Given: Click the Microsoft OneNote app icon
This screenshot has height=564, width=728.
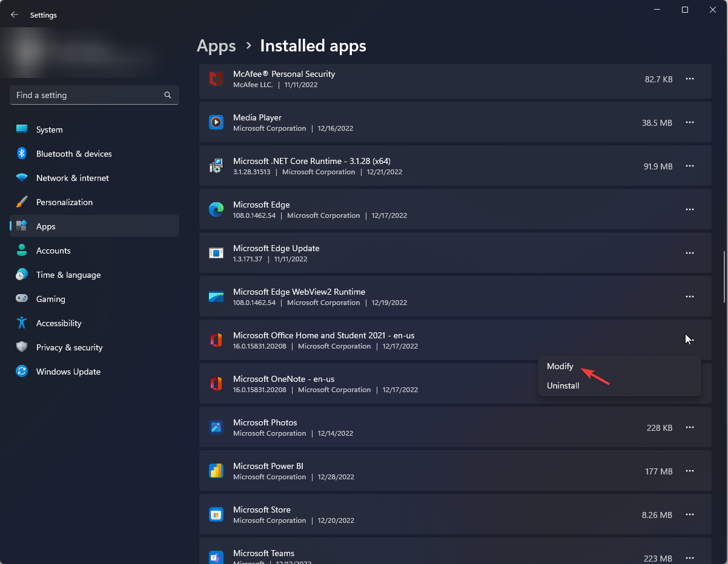Looking at the screenshot, I should tap(216, 384).
